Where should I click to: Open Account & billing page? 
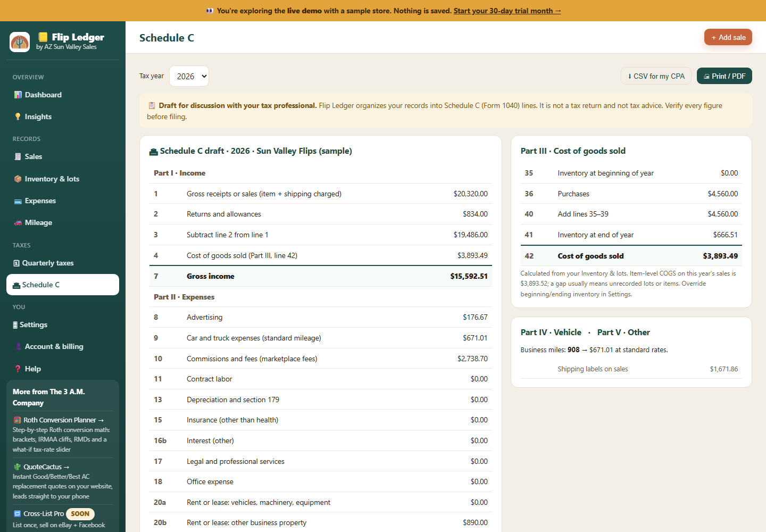63,346
